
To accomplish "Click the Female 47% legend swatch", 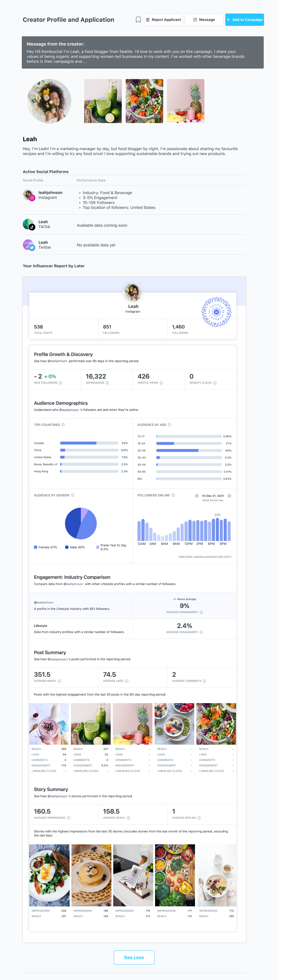I will pyautogui.click(x=36, y=547).
